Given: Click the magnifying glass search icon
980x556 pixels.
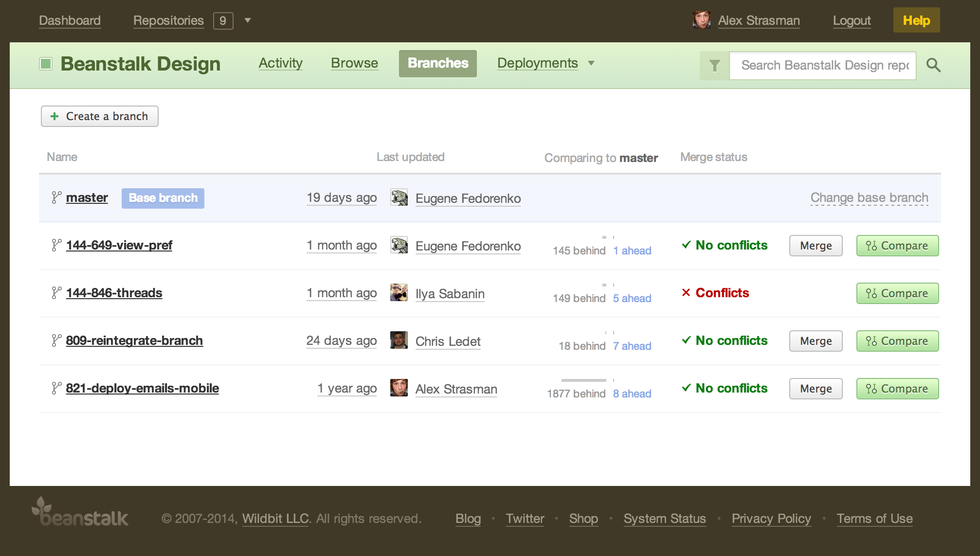Looking at the screenshot, I should (x=933, y=65).
